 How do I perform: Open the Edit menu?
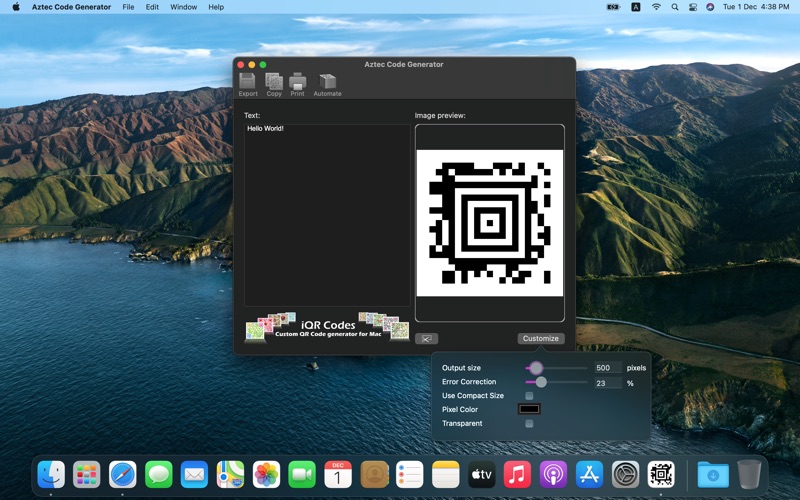[x=152, y=7]
